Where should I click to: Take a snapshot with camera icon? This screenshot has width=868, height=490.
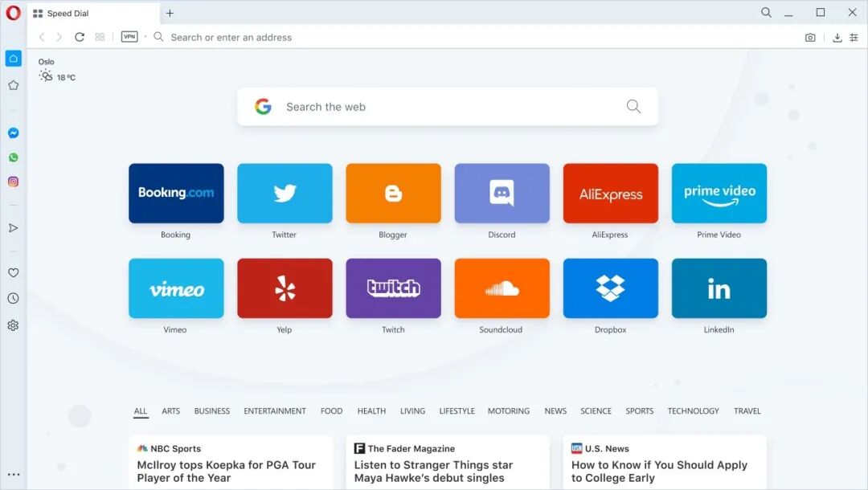pos(810,38)
